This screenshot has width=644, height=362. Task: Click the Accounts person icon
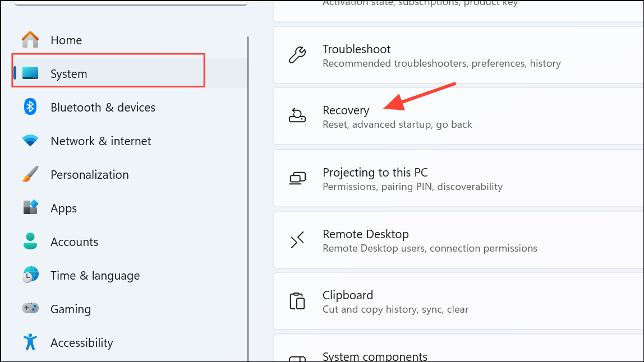30,242
